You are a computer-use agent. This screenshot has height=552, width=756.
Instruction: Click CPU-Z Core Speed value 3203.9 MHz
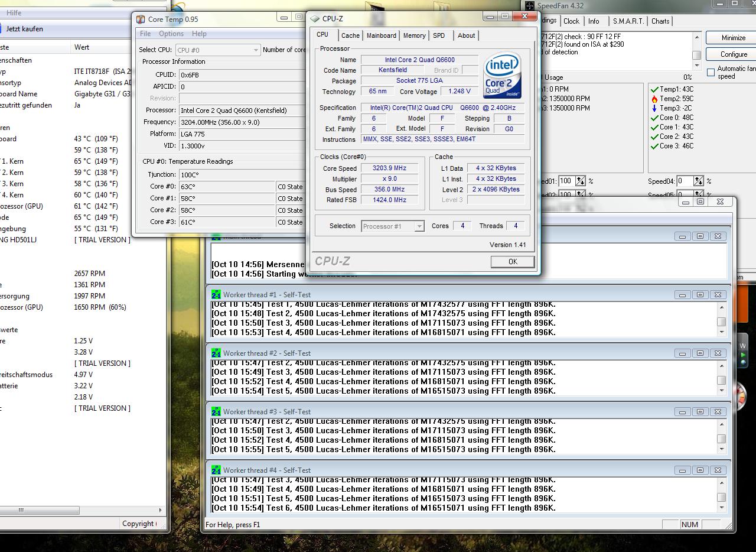click(x=389, y=168)
